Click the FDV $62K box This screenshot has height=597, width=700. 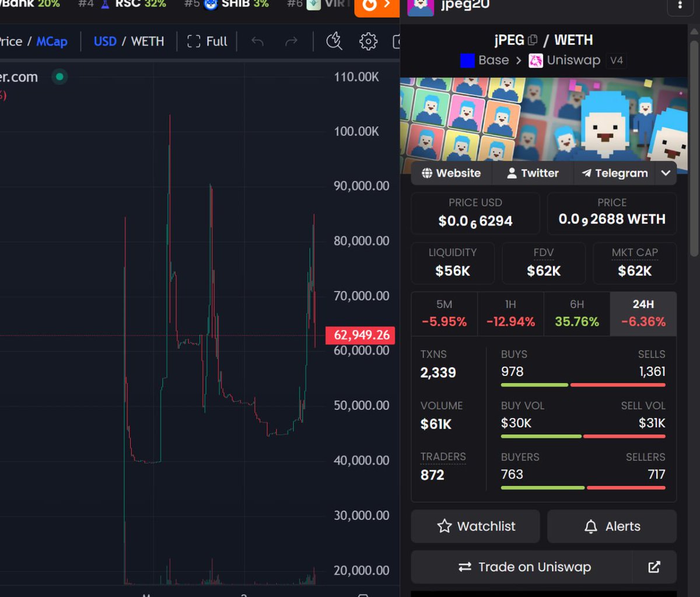(x=544, y=263)
